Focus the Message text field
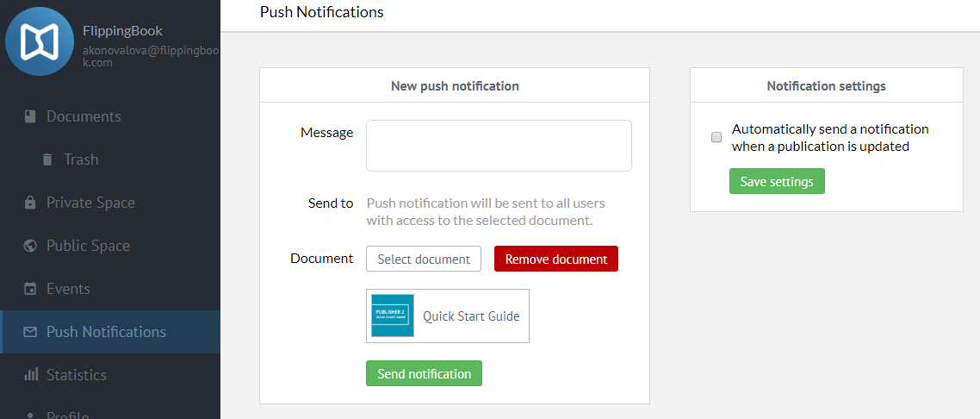The width and height of the screenshot is (980, 419). 499,146
